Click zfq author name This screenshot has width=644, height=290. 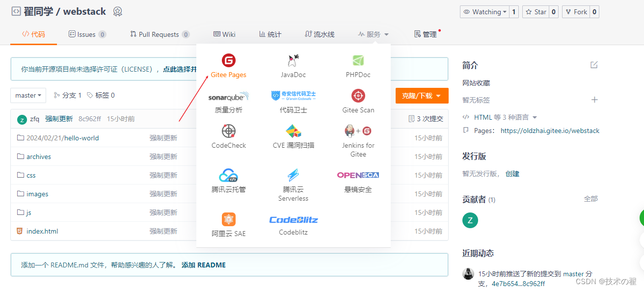click(35, 119)
